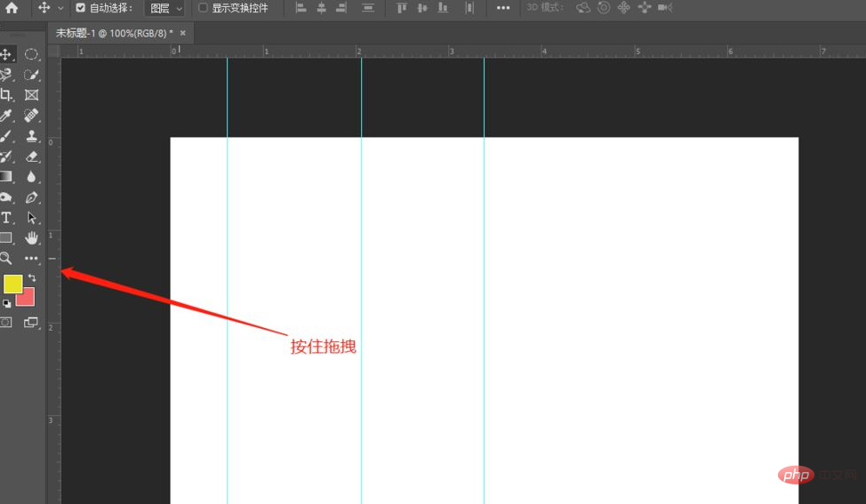Screen dimensions: 866x504
Task: Select the Eraser tool
Action: click(x=31, y=156)
